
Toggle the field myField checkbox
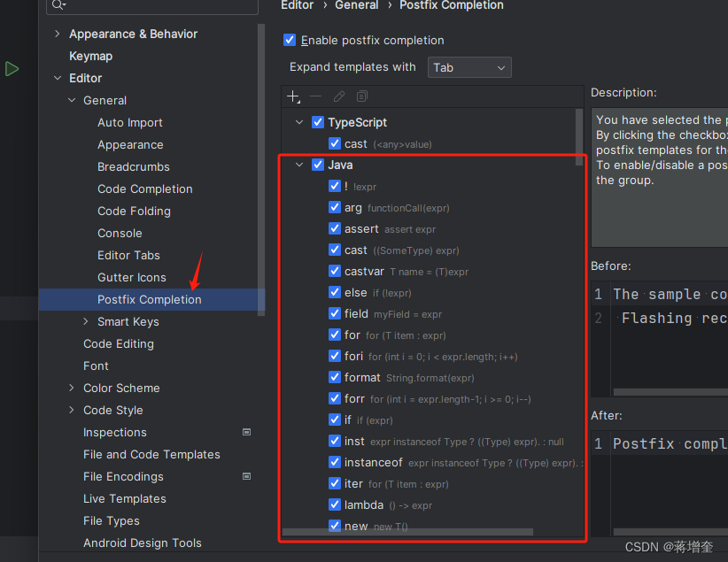[x=334, y=313]
